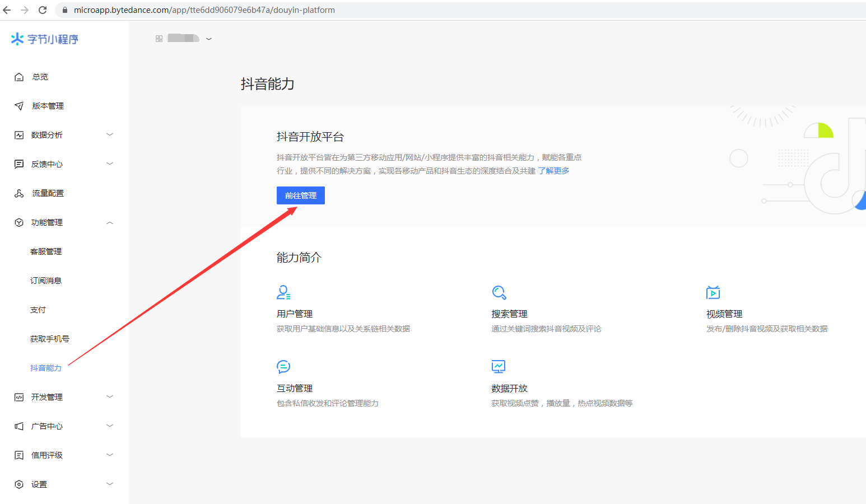Viewport: 866px width, 504px height.
Task: Reload the page with the browser refresh icon
Action: 43,10
